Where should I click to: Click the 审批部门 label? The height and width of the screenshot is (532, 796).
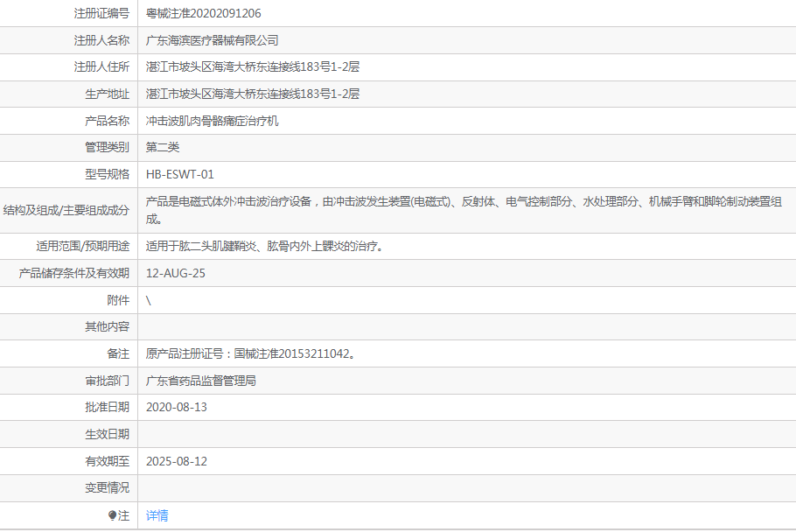coord(107,381)
